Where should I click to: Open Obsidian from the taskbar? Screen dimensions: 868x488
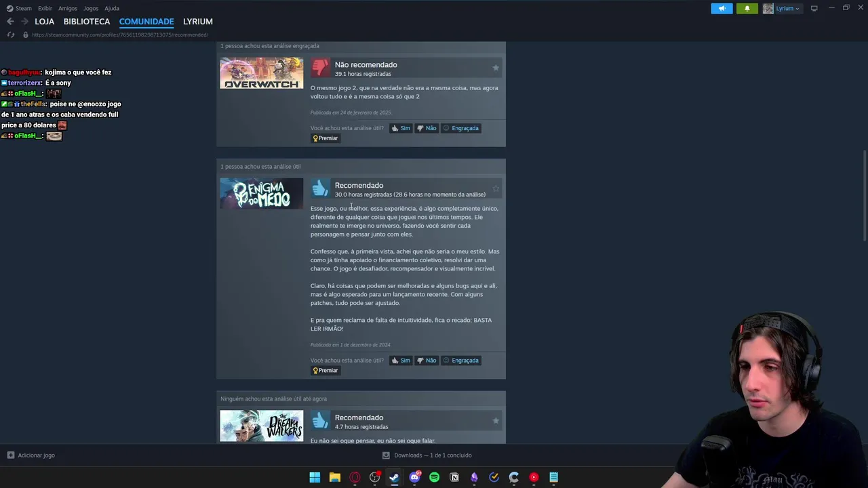coord(474,477)
